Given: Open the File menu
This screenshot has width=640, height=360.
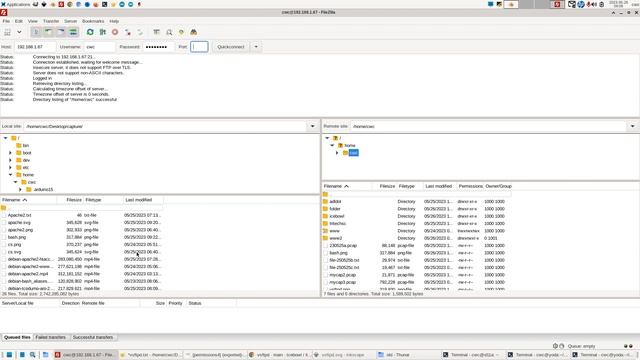Looking at the screenshot, I should click(6, 21).
